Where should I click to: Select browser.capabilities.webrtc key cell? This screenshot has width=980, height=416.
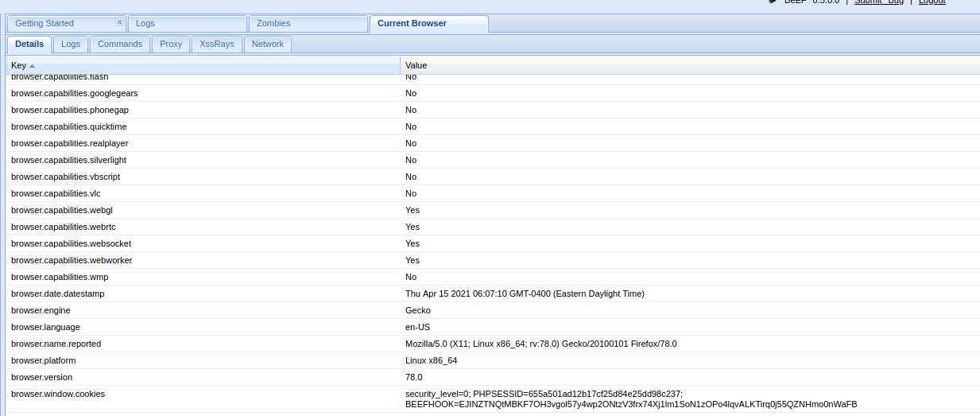64,227
